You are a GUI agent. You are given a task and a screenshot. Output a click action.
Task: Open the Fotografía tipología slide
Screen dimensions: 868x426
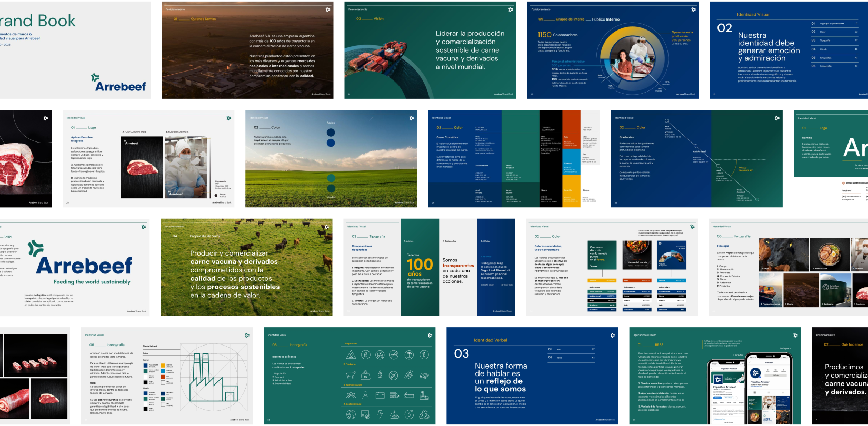[x=789, y=268]
